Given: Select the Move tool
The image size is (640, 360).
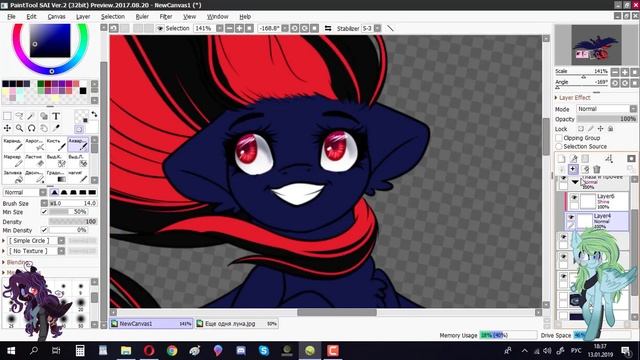Looking at the screenshot, I should click(7, 128).
